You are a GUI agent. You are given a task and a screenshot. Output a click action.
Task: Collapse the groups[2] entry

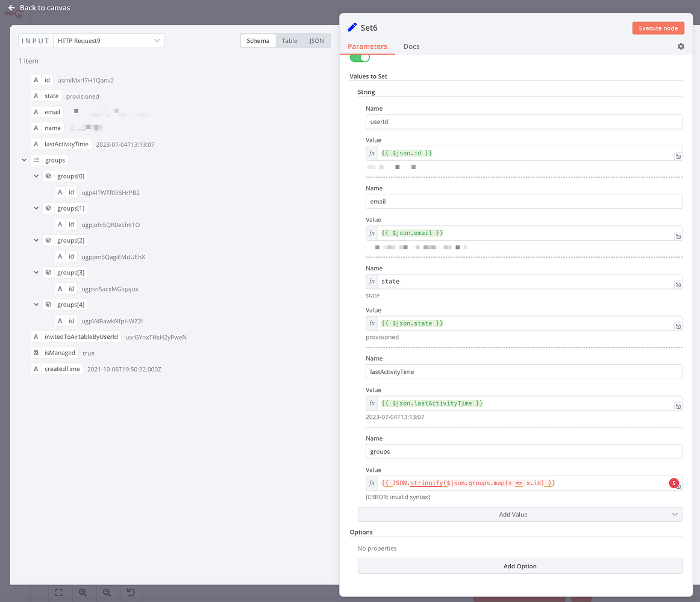pos(36,240)
